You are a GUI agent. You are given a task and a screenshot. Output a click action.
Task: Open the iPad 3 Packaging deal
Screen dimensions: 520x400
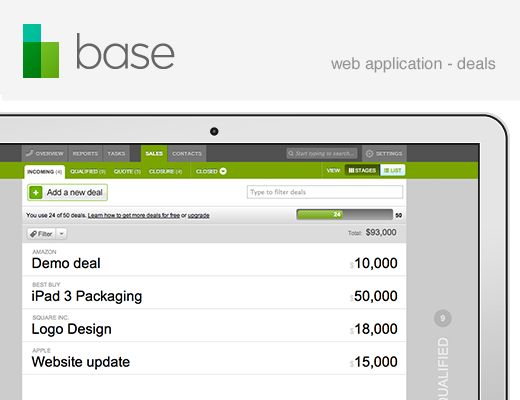214,292
